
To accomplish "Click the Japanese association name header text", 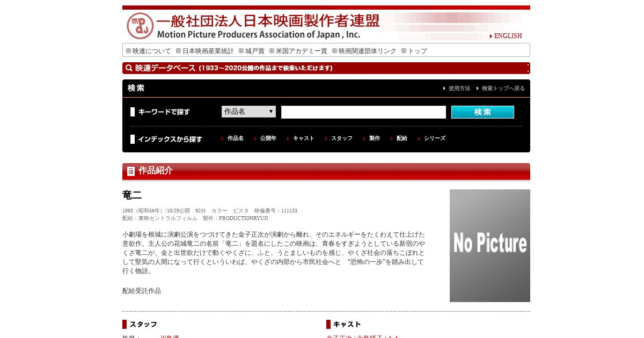I will (x=268, y=21).
